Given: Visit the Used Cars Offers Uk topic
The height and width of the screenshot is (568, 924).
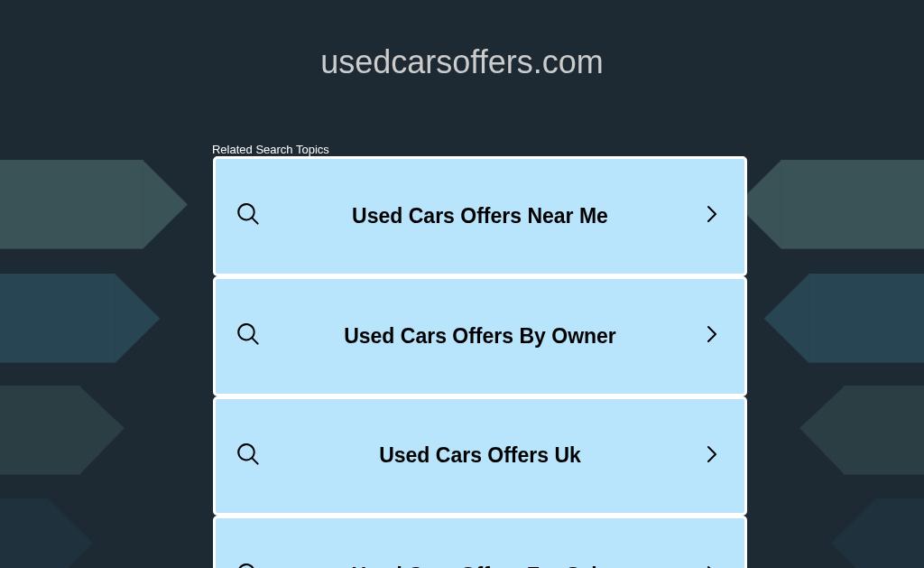Looking at the screenshot, I should tap(480, 455).
